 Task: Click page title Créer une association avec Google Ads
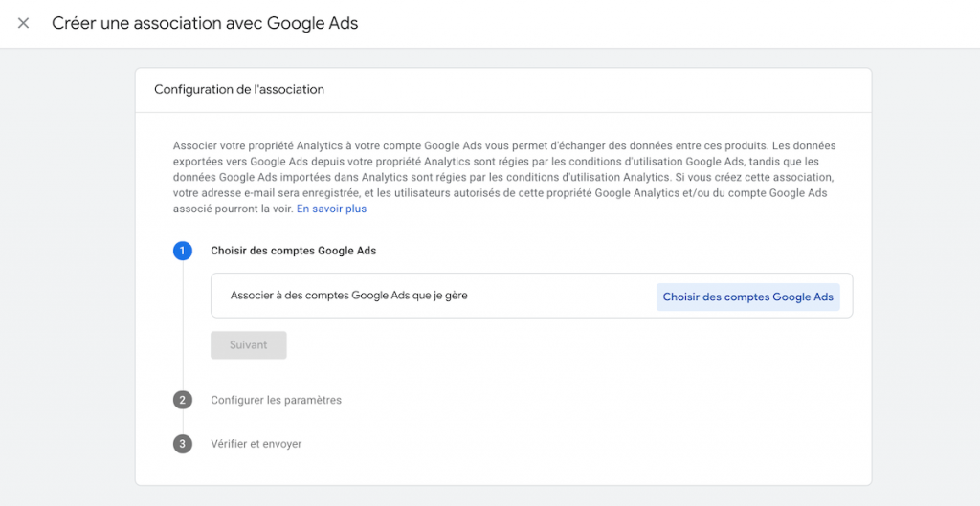tap(205, 24)
